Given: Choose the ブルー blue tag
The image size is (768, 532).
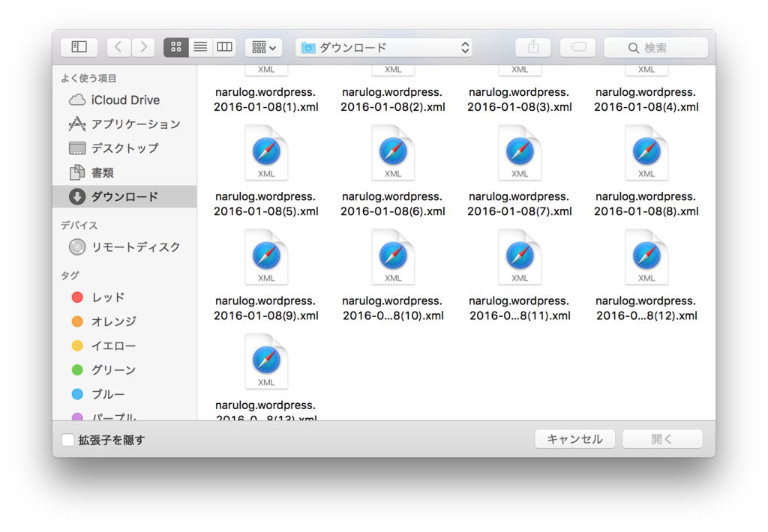Looking at the screenshot, I should click(x=124, y=394).
